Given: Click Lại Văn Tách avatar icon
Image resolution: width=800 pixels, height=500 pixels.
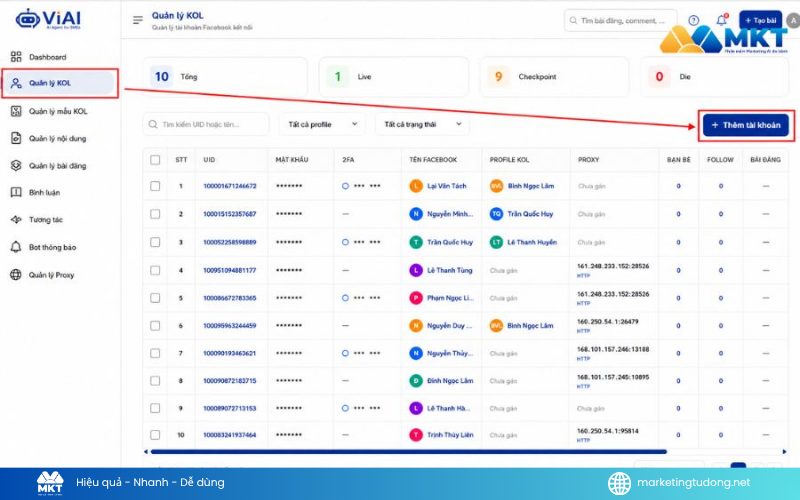Looking at the screenshot, I should pos(416,186).
